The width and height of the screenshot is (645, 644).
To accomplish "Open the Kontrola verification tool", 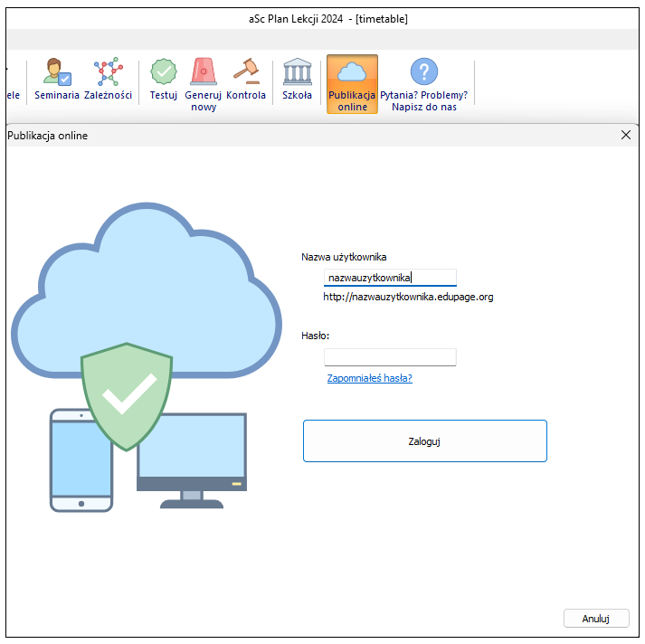I will click(246, 80).
